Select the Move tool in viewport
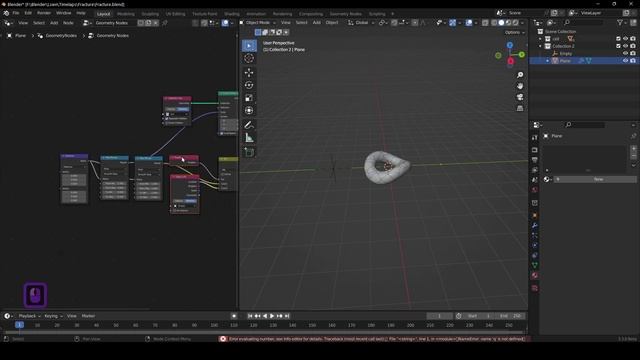Image resolution: width=640 pixels, height=360 pixels. click(x=249, y=73)
